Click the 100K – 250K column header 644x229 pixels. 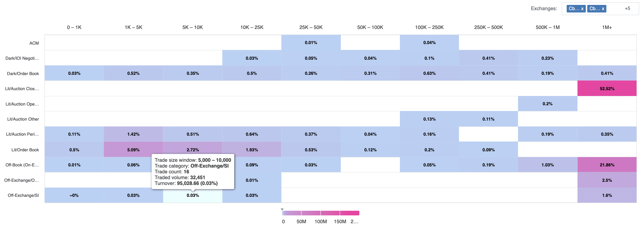[x=429, y=27]
